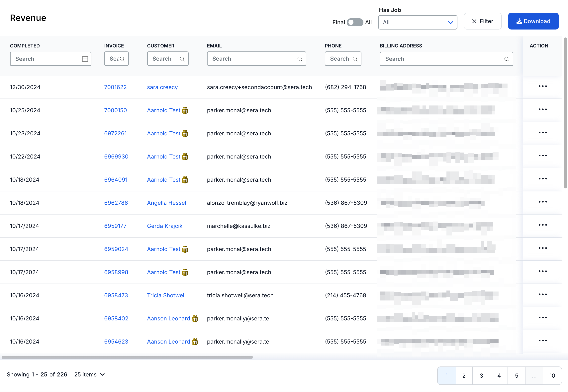The width and height of the screenshot is (568, 392).
Task: Open invoice 7001622 link
Action: [115, 87]
